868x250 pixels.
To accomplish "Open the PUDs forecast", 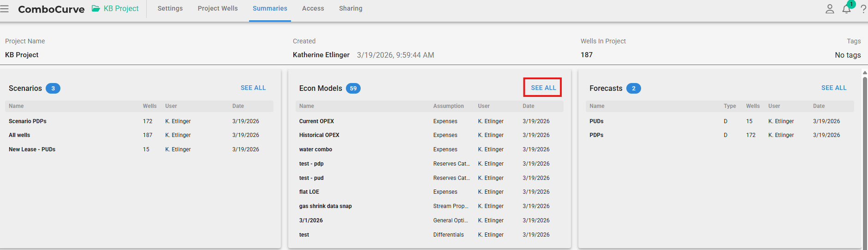I will coord(596,121).
